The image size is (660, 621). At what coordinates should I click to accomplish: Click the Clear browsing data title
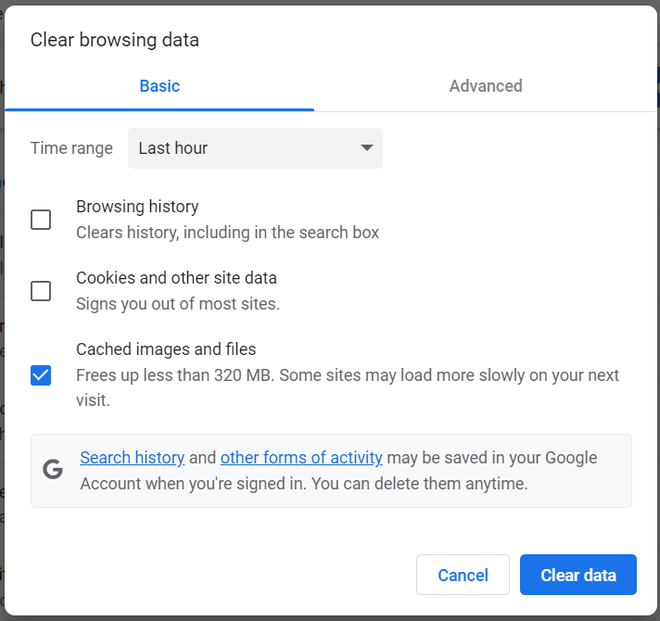pos(114,40)
